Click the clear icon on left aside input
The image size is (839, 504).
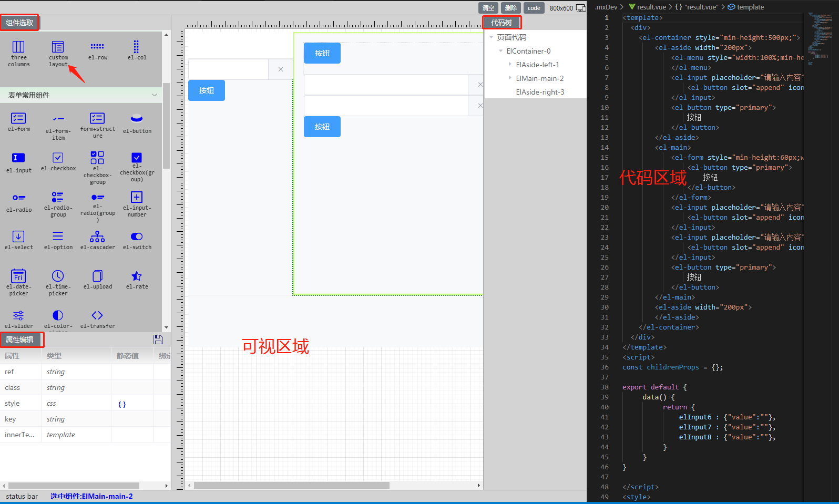click(x=281, y=69)
